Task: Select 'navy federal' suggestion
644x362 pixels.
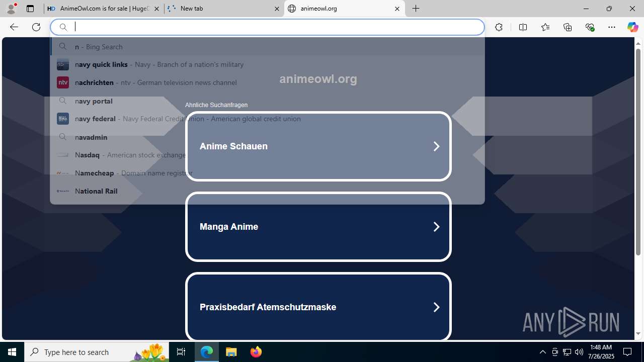Action: tap(267, 119)
